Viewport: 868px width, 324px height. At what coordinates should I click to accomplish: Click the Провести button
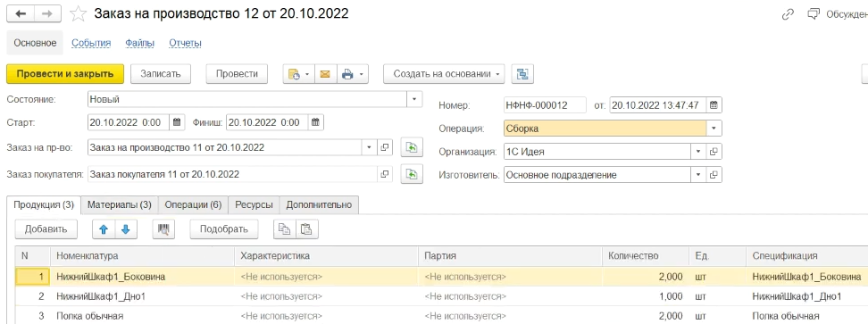click(x=237, y=74)
